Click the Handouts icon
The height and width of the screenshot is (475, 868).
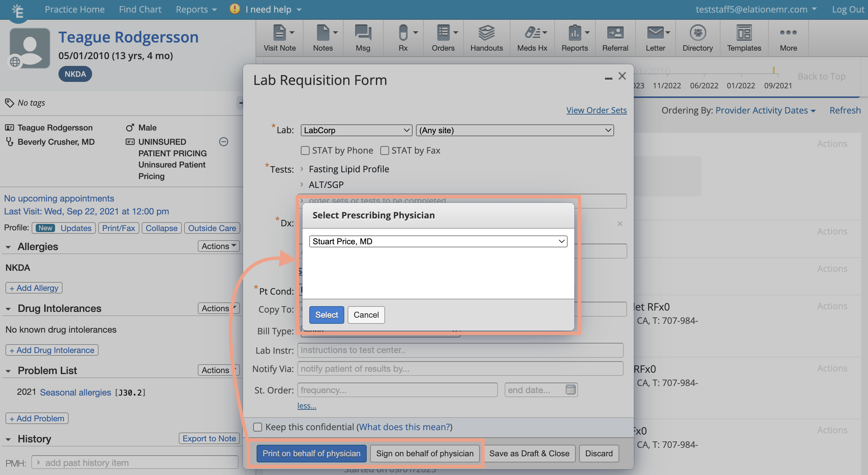pos(487,37)
